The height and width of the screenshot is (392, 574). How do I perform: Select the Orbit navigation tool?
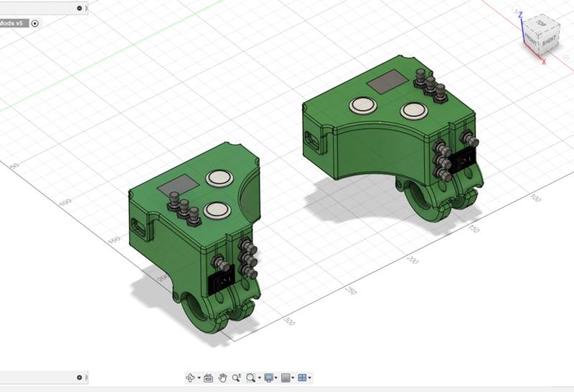[x=190, y=378]
